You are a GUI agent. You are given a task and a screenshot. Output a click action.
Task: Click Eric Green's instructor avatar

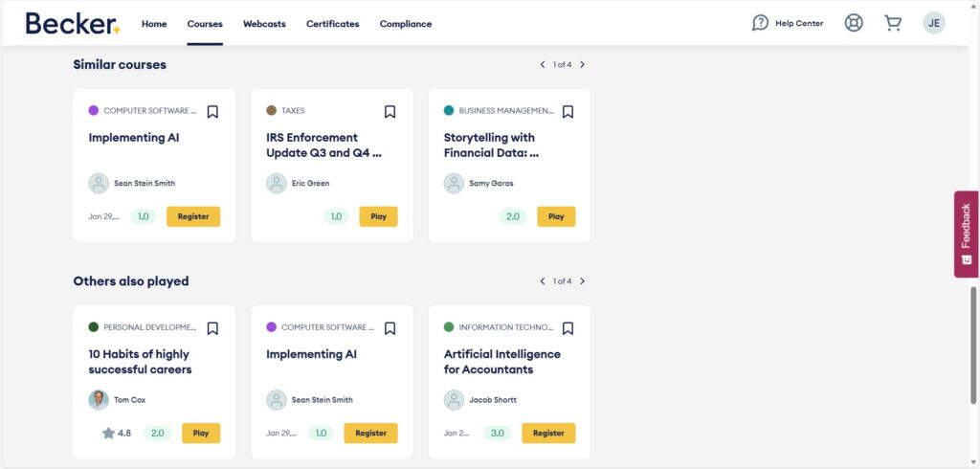(277, 183)
